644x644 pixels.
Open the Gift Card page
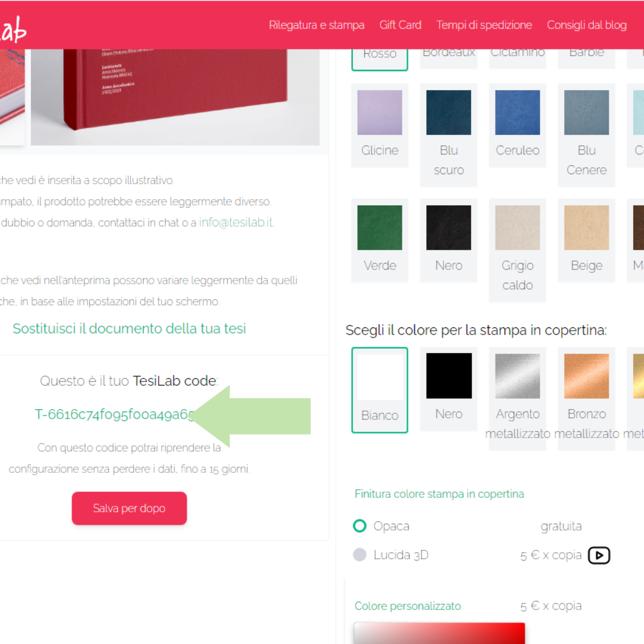point(400,25)
